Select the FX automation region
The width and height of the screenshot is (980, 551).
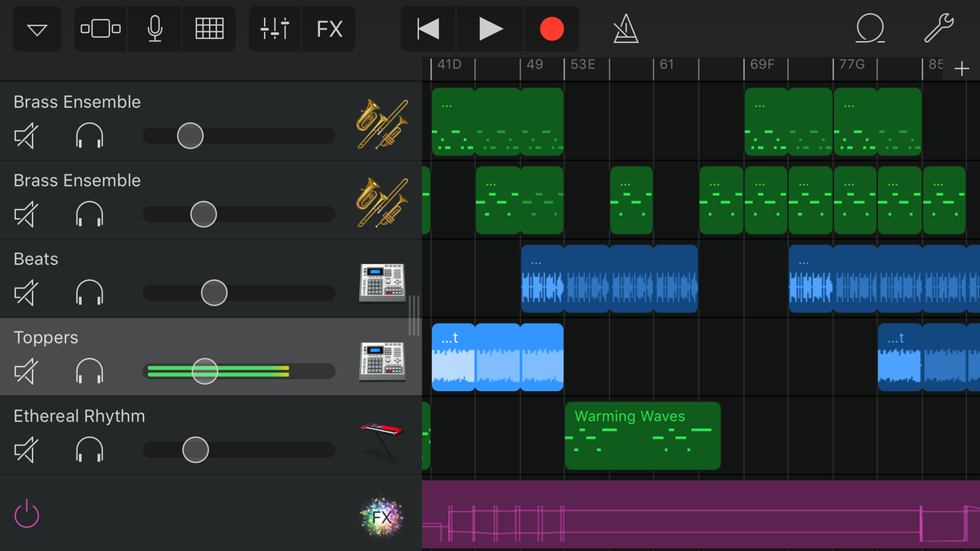(701, 514)
